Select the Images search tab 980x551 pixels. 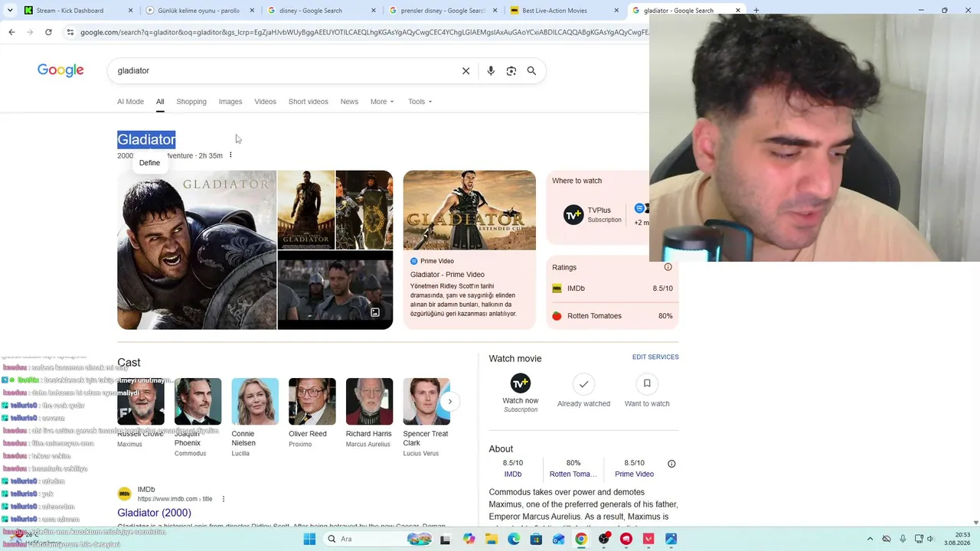point(230,101)
